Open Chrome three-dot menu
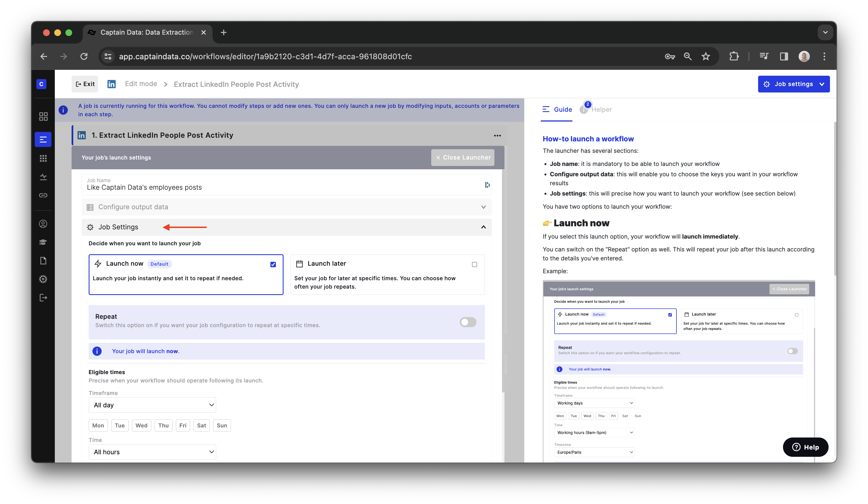This screenshot has height=504, width=868. (824, 56)
